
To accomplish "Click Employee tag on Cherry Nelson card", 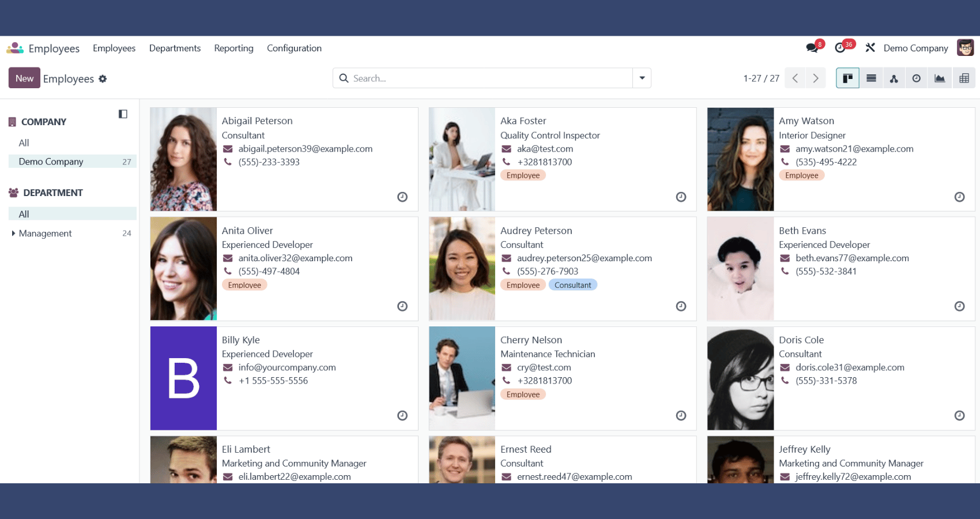I will pyautogui.click(x=523, y=394).
